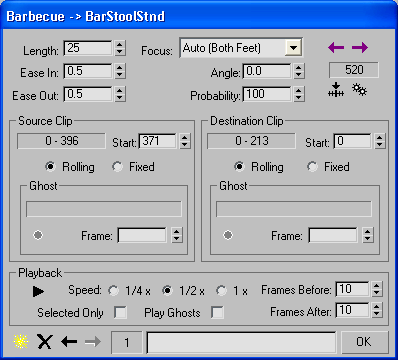Click the purple right arrow next transition icon
This screenshot has height=360, width=398.
click(360, 48)
